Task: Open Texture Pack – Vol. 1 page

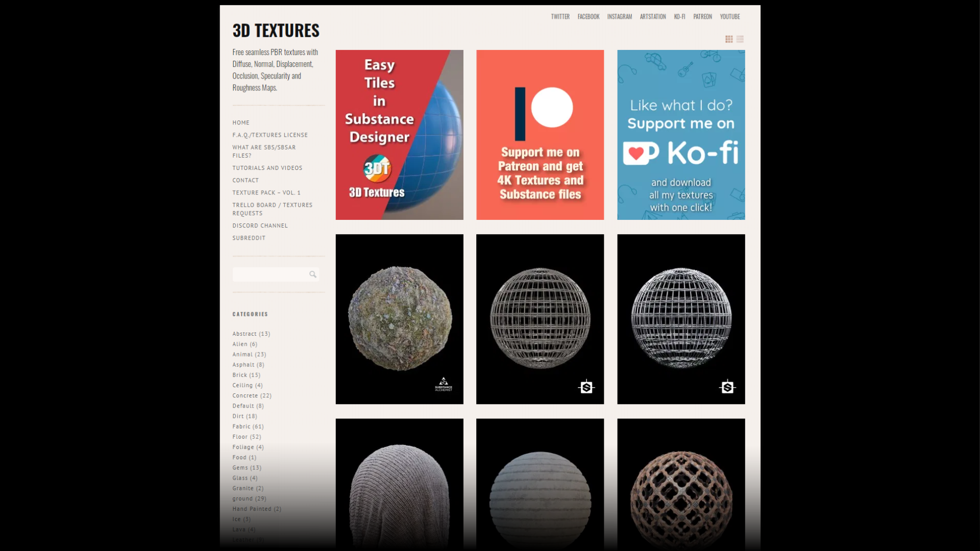Action: (266, 193)
